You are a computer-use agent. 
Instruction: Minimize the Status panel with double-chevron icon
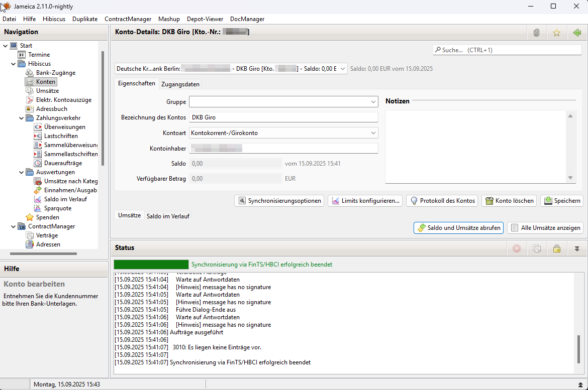pyautogui.click(x=577, y=248)
